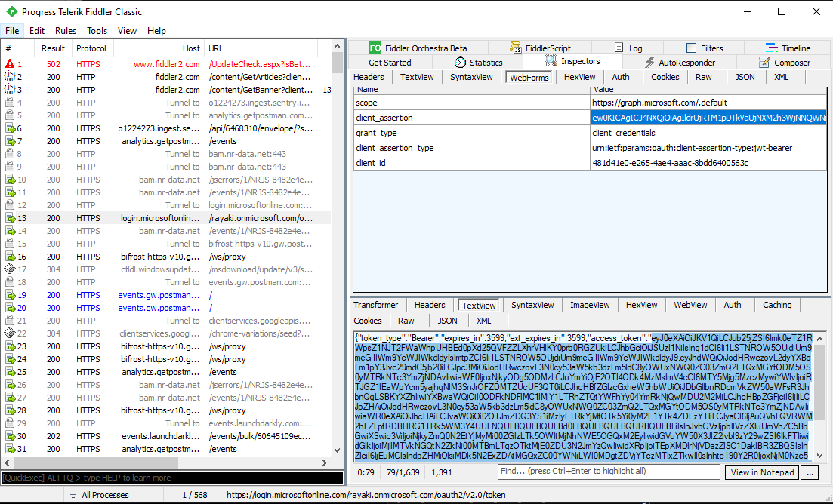Screen dimensions: 833x504
Task: Select session 13 login.microsoftonline row icon
Action: [10, 218]
